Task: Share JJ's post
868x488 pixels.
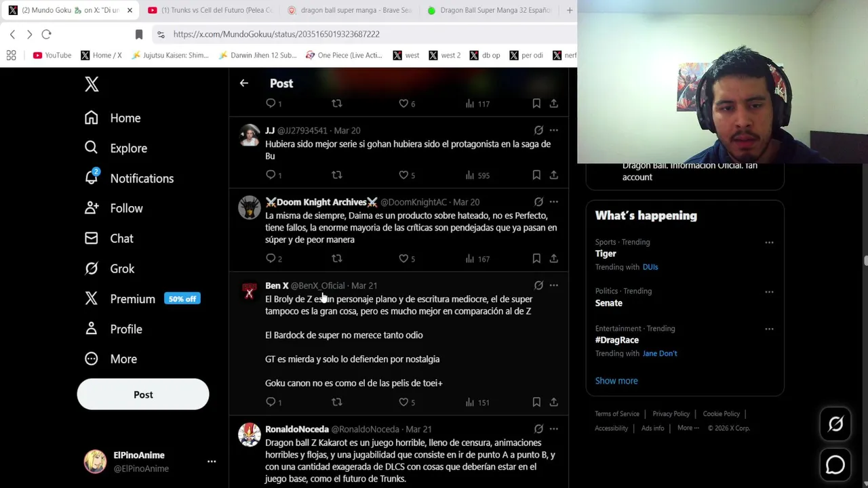Action: point(554,175)
